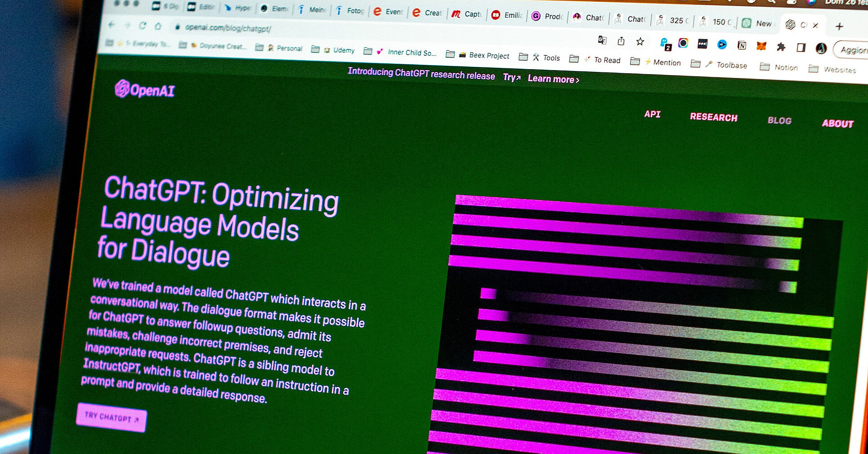The width and height of the screenshot is (868, 454).
Task: Open the Websites bookmark folder
Action: point(832,69)
